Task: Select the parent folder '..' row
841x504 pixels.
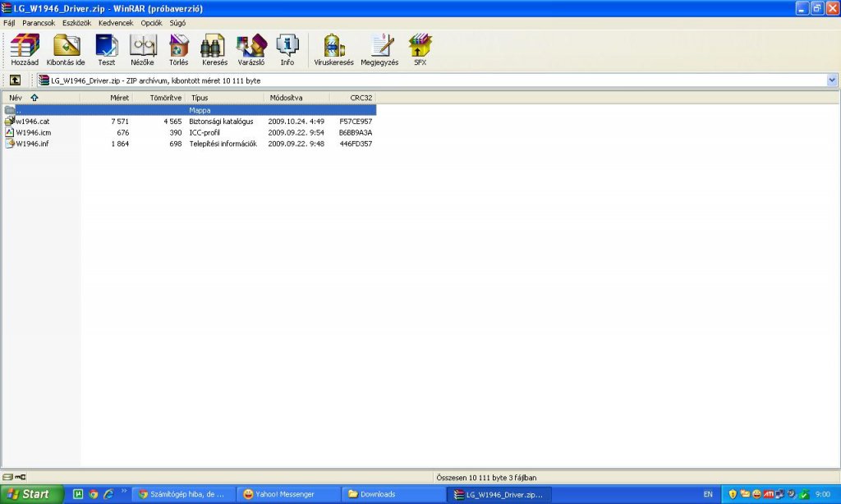Action: tap(190, 110)
